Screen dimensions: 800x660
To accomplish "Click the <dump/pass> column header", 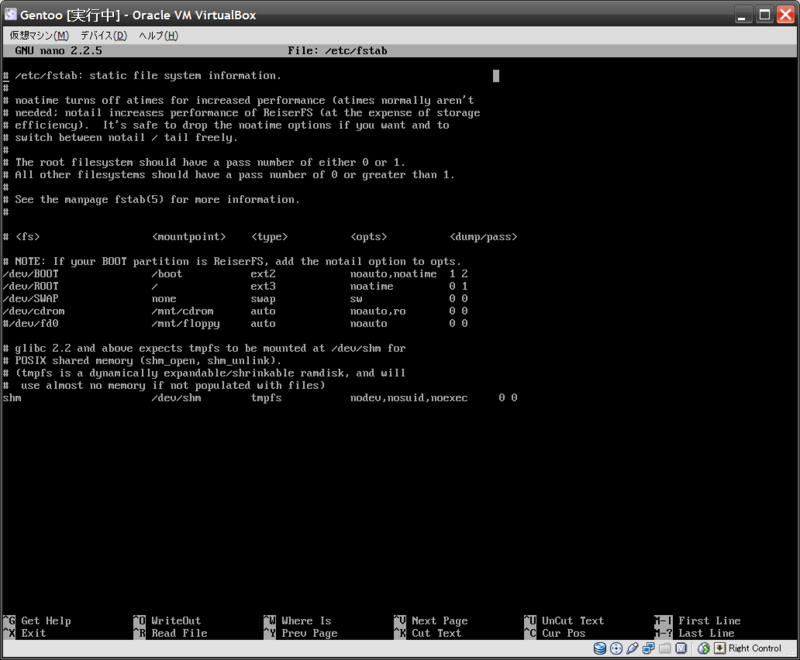I will (x=483, y=237).
